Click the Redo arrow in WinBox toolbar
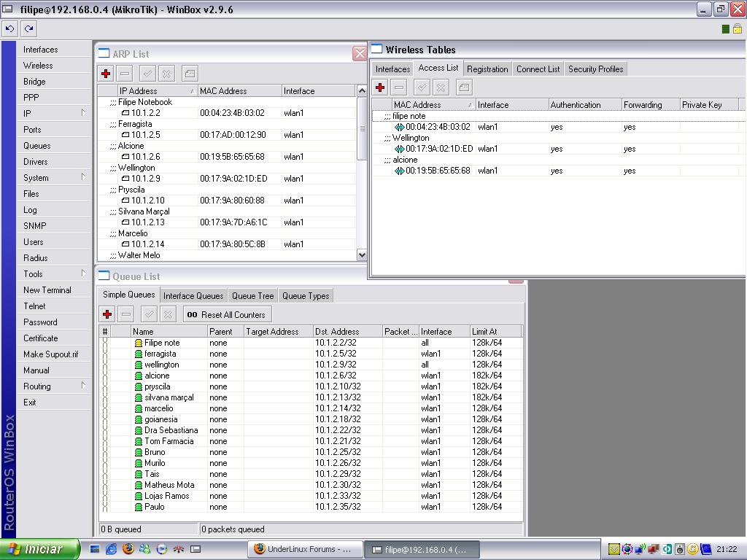The width and height of the screenshot is (747, 560). click(x=29, y=29)
